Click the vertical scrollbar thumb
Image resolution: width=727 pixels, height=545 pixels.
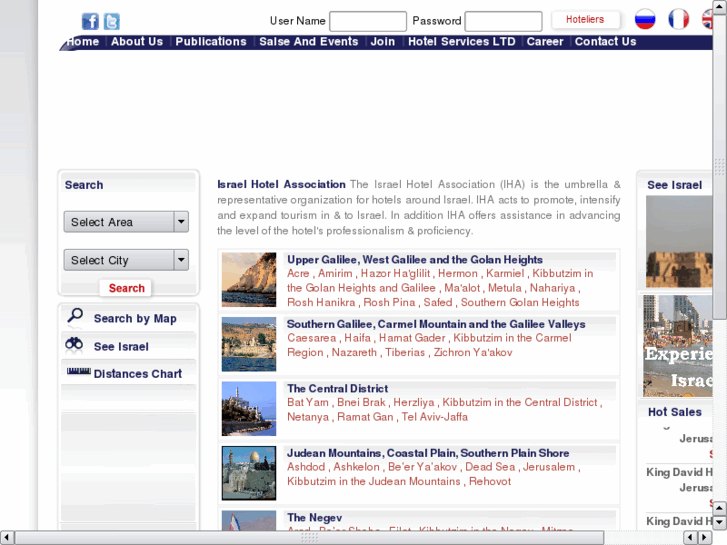720,167
